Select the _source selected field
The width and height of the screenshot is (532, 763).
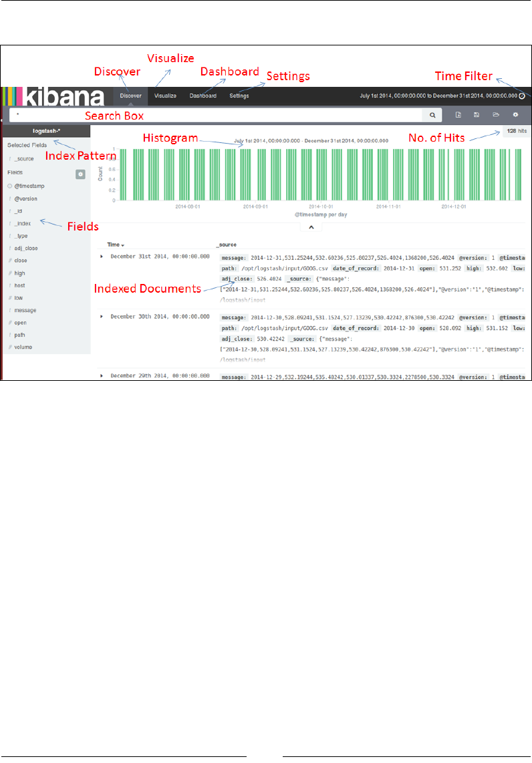[24, 158]
